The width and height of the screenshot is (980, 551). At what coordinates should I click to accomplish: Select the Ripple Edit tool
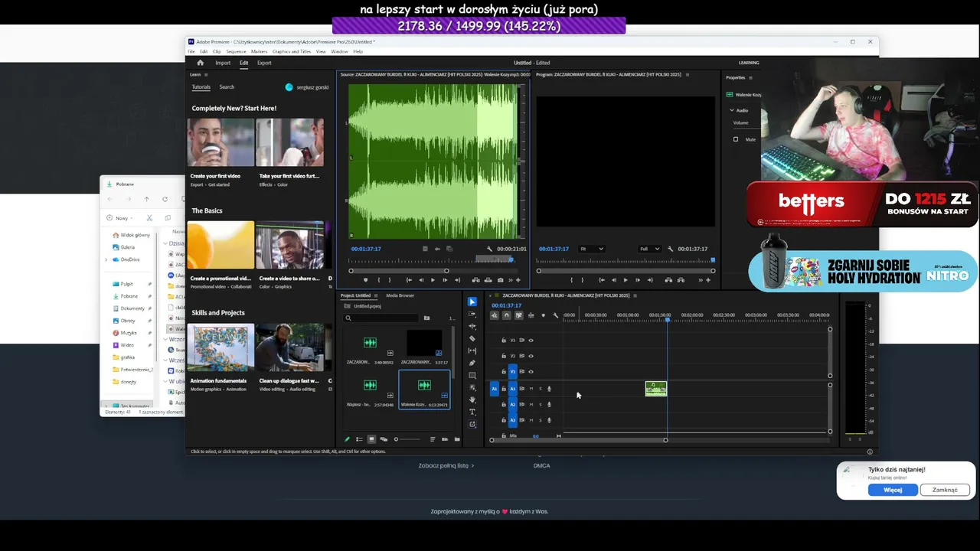pyautogui.click(x=472, y=326)
